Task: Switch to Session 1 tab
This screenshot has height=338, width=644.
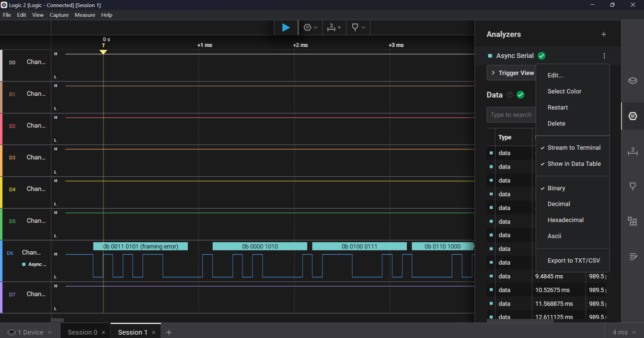Action: pos(133,332)
